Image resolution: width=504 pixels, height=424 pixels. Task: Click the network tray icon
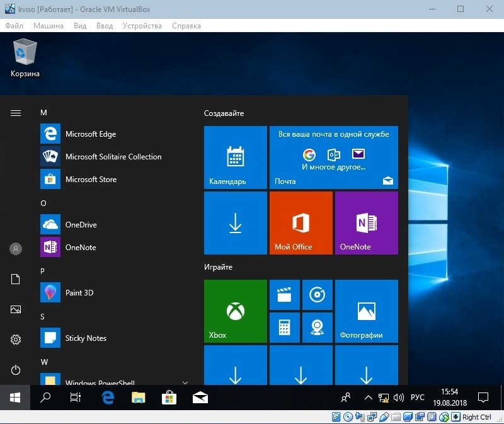tap(383, 398)
